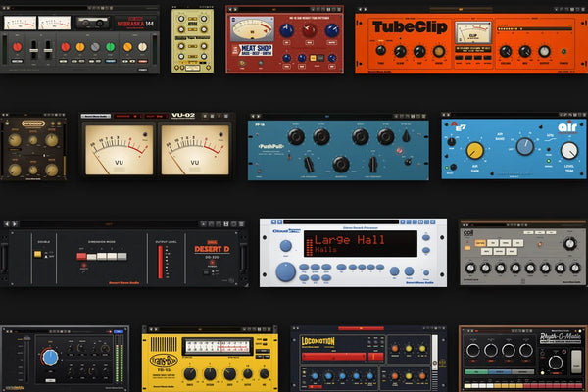Viewport: 588px width, 392px height.
Task: Click the blue Air Band knob
Action: click(x=525, y=147)
